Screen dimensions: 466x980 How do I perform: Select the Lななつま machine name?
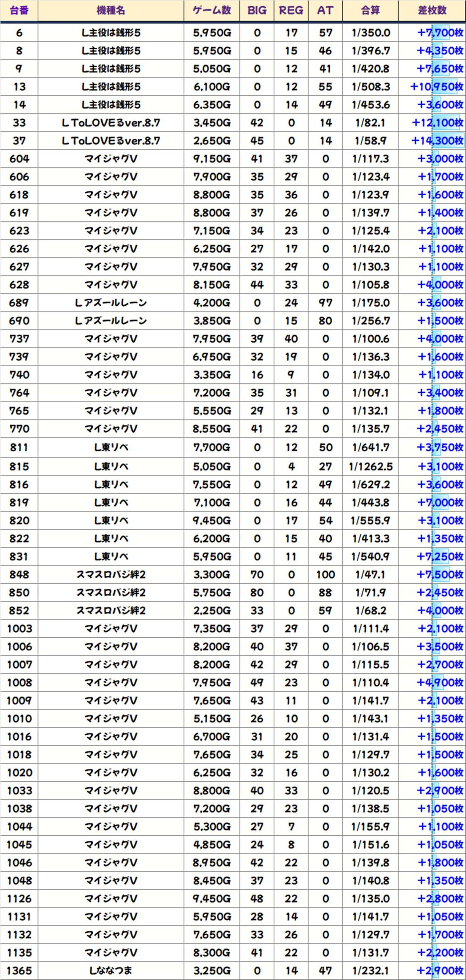[x=111, y=970]
